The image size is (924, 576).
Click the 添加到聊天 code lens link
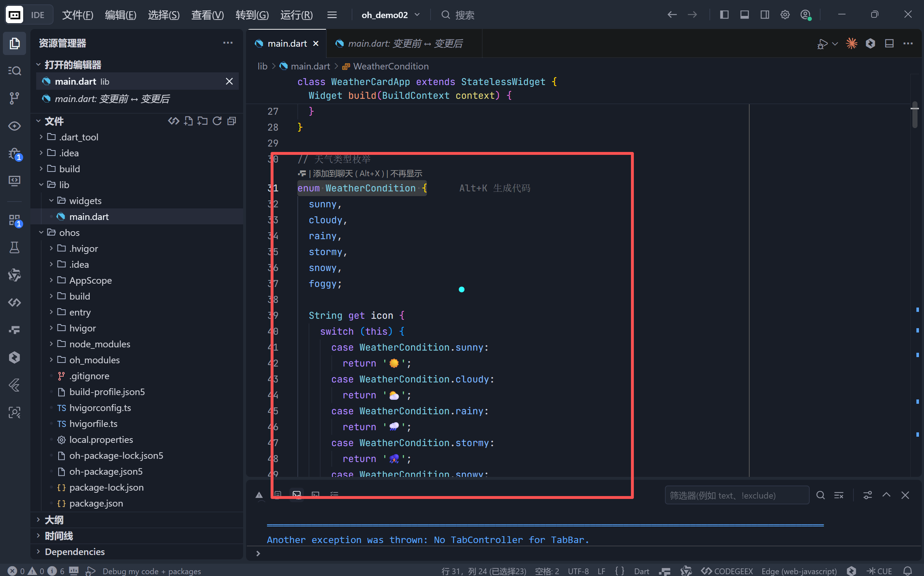click(x=333, y=174)
